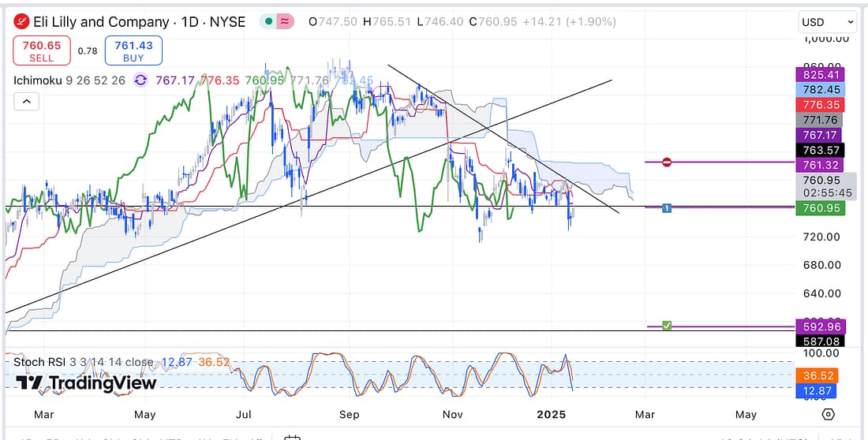Click the blue position marker on the price line

pos(667,207)
